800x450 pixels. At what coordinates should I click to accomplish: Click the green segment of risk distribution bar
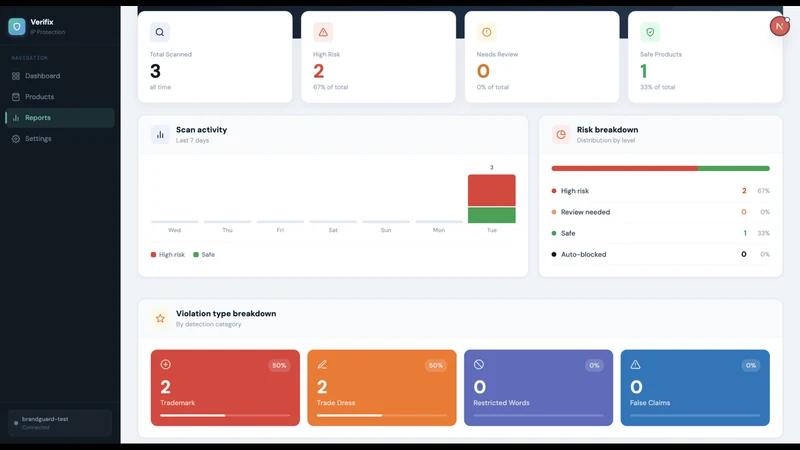click(x=734, y=168)
